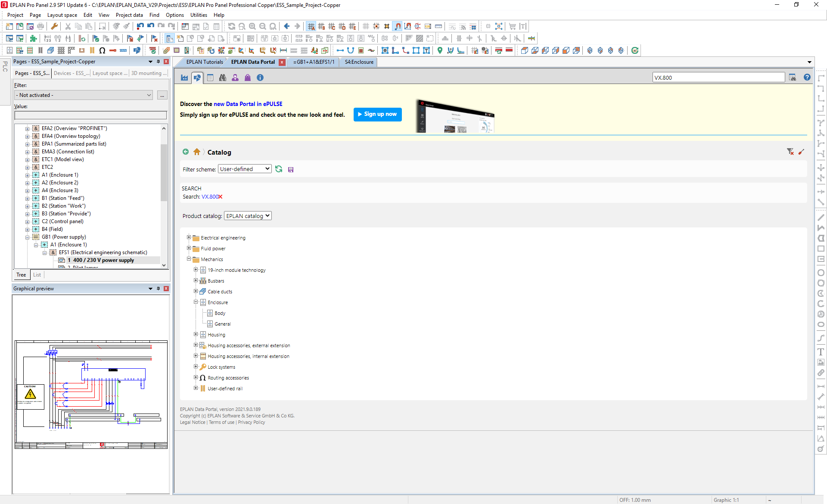
Task: Click the home icon beside Catalog
Action: coord(197,152)
